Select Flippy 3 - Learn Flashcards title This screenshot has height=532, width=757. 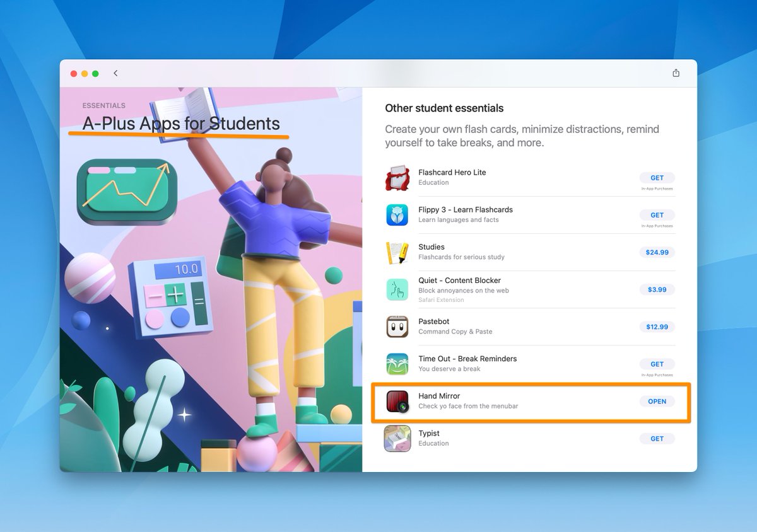pos(466,210)
